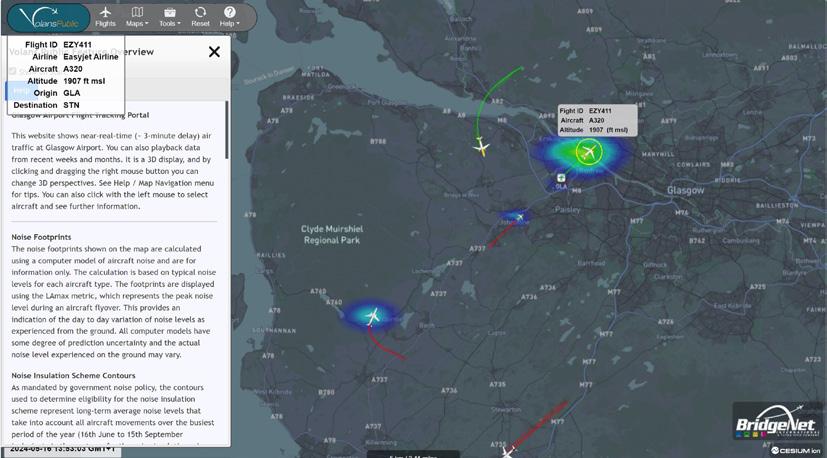Open the Maps dropdown menu
The width and height of the screenshot is (827, 458).
(137, 17)
